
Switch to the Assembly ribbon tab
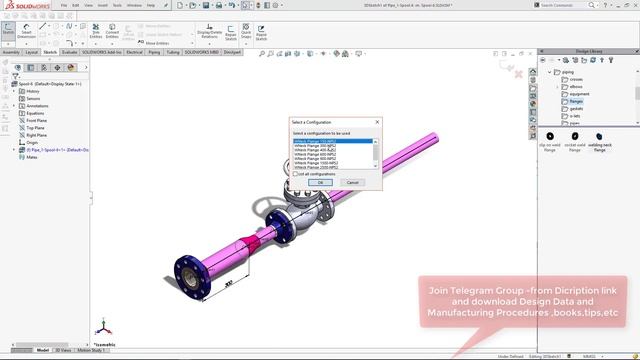pos(11,52)
